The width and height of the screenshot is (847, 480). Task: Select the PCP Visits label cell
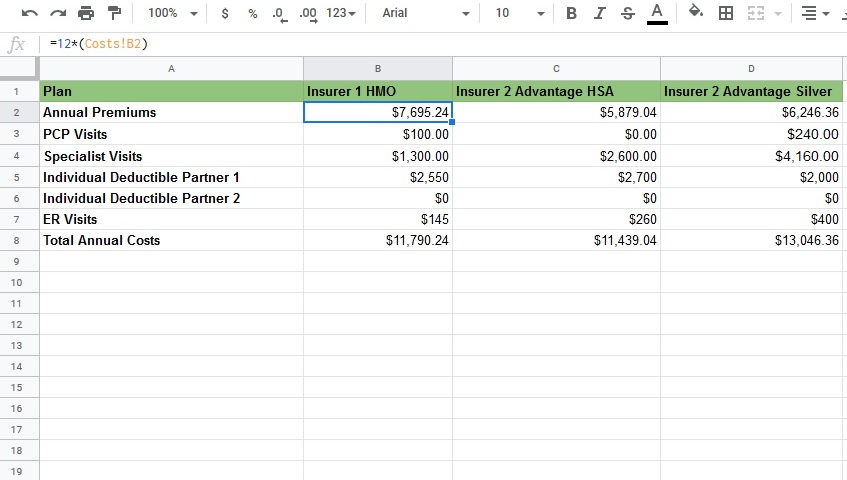[x=171, y=134]
